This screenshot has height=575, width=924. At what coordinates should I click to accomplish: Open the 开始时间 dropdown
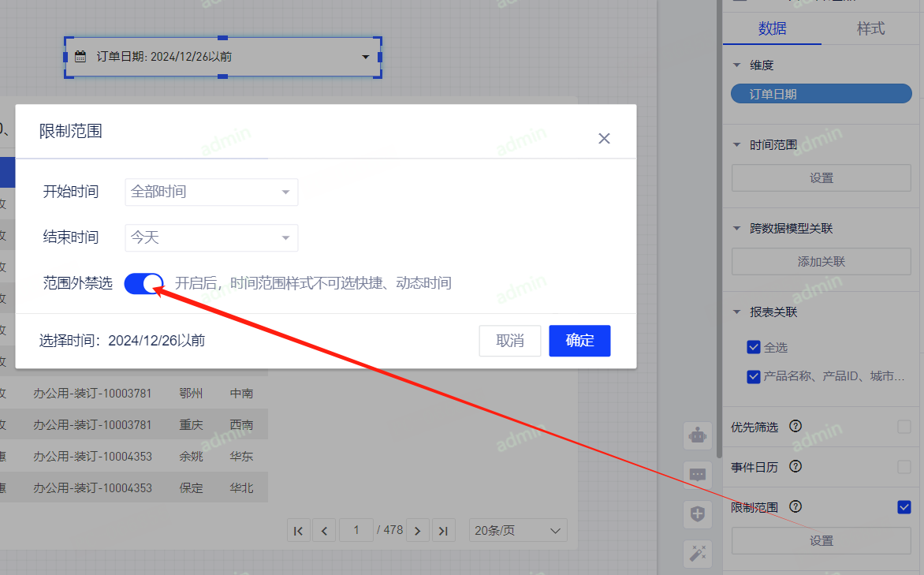pos(211,192)
